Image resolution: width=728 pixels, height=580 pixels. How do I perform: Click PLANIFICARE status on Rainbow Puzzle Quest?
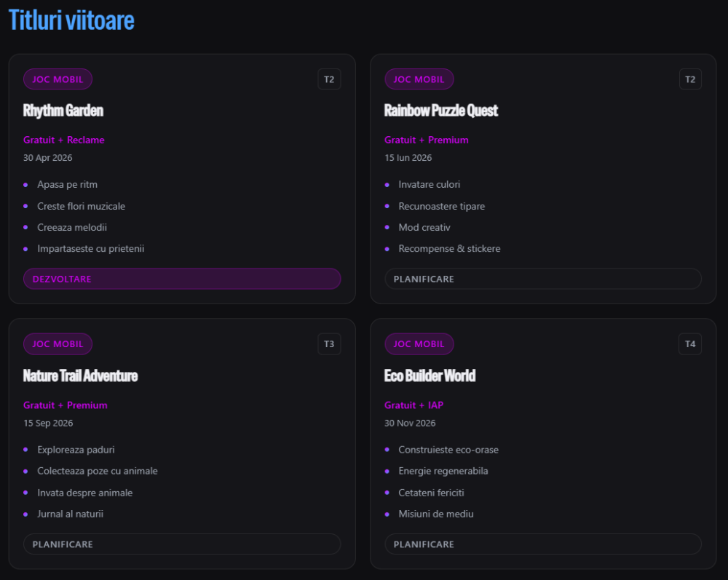(x=542, y=279)
